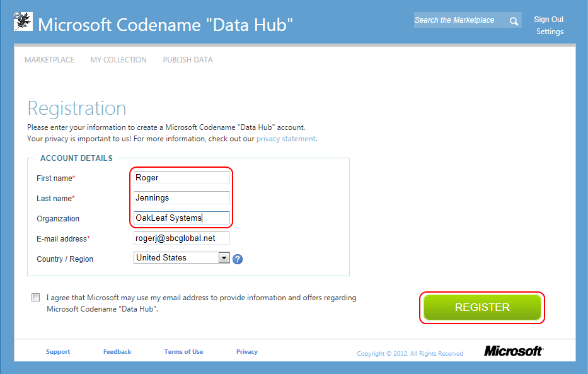Select the United States combo box

coord(182,258)
